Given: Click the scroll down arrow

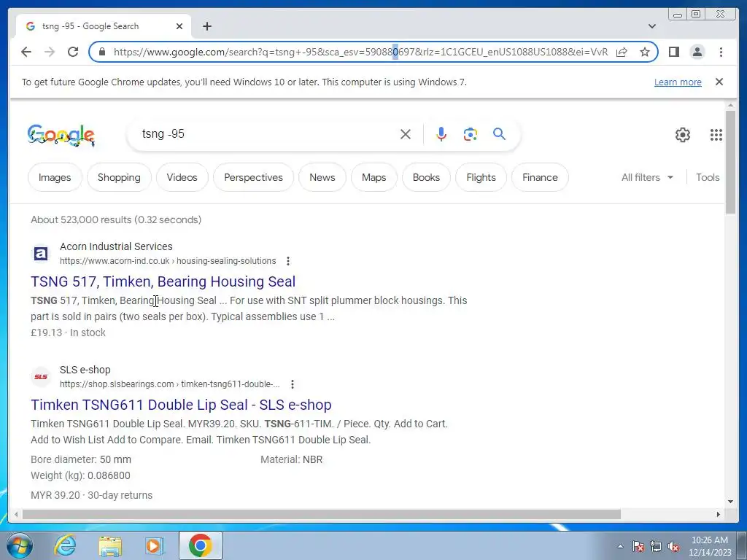Looking at the screenshot, I should [730, 502].
